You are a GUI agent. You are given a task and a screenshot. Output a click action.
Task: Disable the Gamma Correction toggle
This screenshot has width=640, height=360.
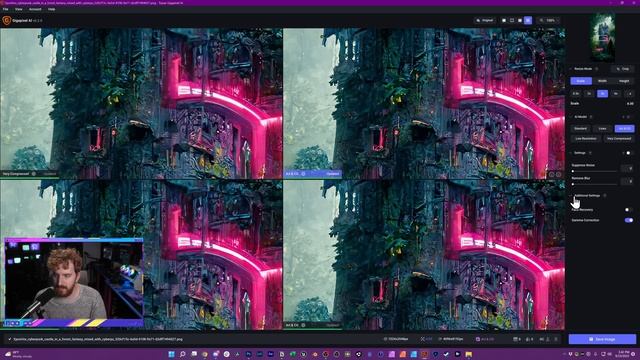click(x=629, y=220)
